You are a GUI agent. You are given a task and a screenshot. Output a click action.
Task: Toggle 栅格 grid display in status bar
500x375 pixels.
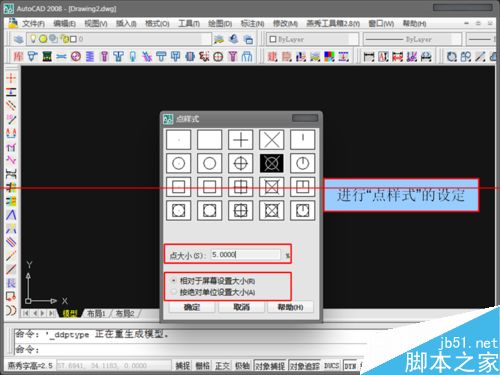coord(202,366)
